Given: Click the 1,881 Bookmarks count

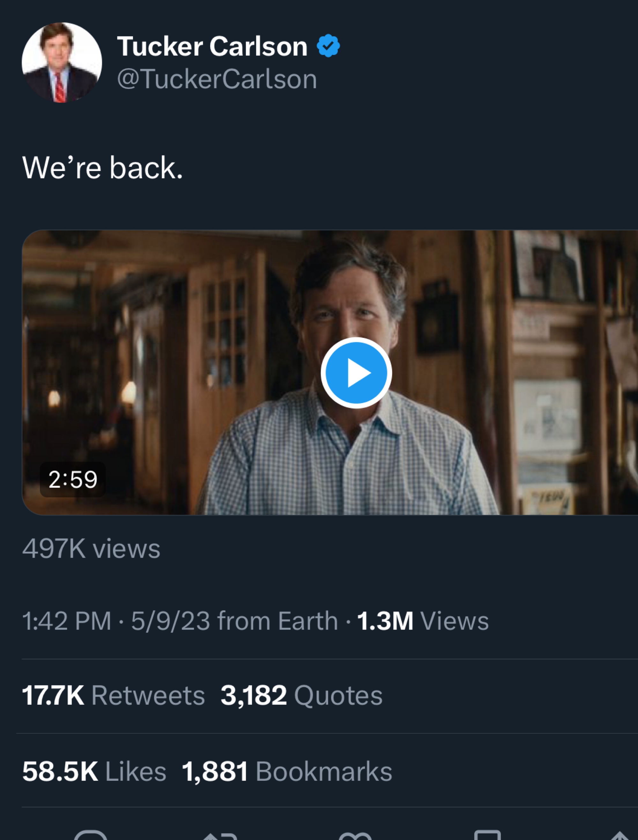Looking at the screenshot, I should tap(287, 771).
